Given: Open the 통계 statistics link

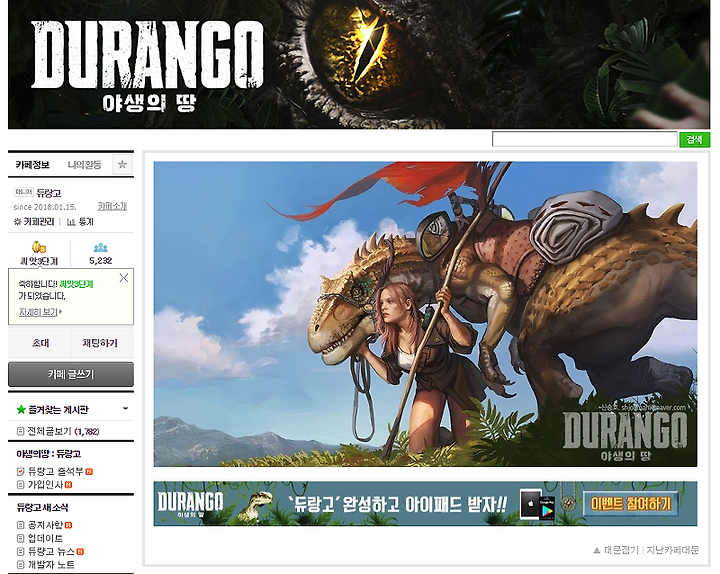Looking at the screenshot, I should click(80, 222).
